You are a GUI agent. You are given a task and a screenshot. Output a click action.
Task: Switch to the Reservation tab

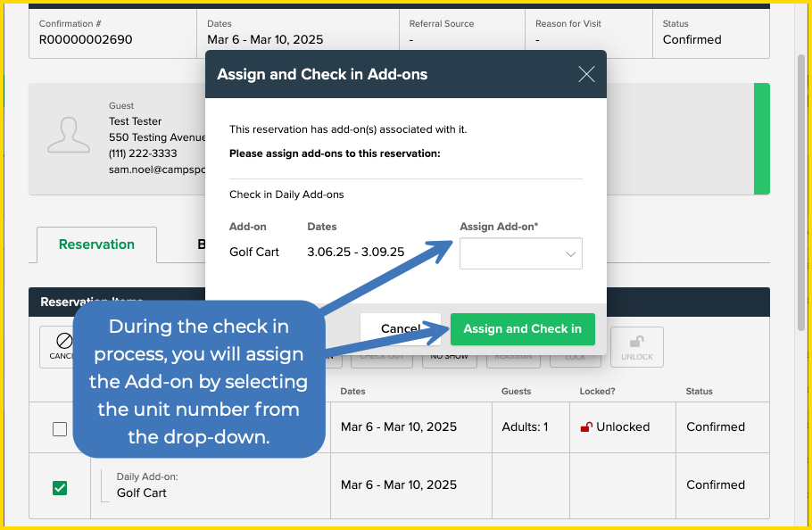tap(95, 244)
